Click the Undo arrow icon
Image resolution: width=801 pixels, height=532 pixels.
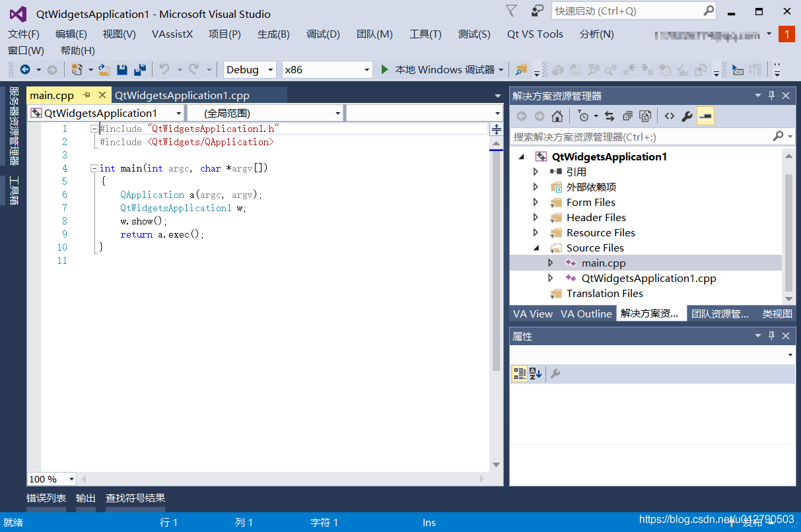pyautogui.click(x=164, y=69)
